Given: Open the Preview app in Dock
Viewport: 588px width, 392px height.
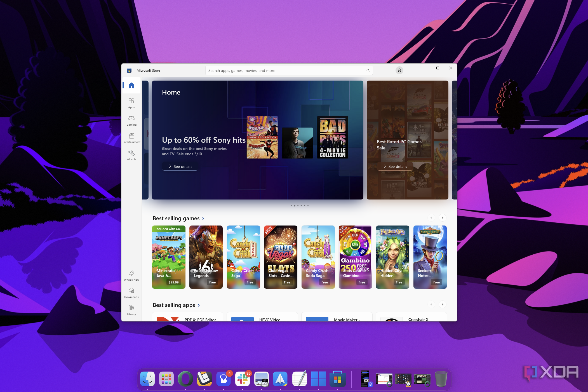Looking at the screenshot, I should click(262, 379).
